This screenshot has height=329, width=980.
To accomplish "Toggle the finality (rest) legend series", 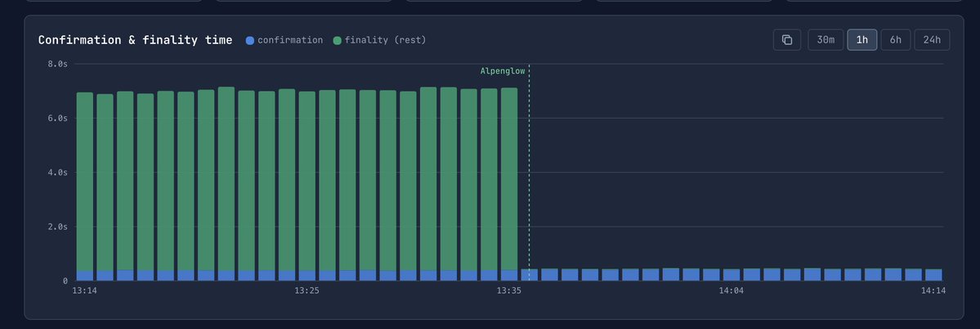I will coord(379,40).
